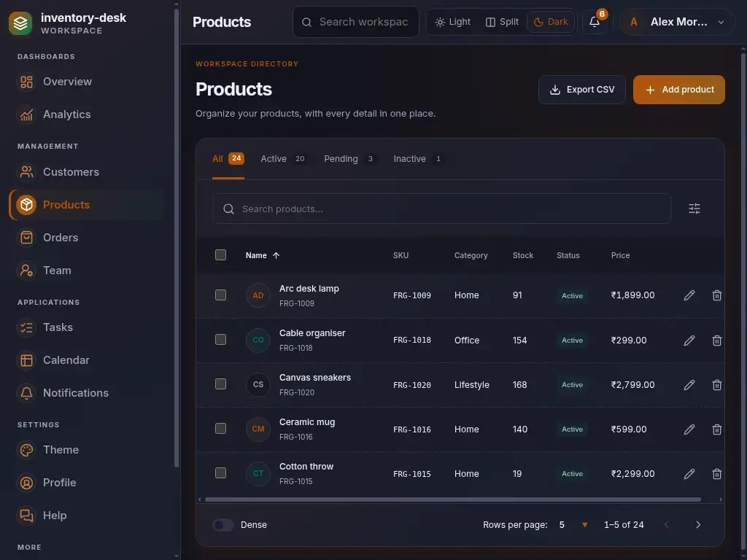Open Tasks in the sidebar
This screenshot has height=560, width=747.
point(88,327)
